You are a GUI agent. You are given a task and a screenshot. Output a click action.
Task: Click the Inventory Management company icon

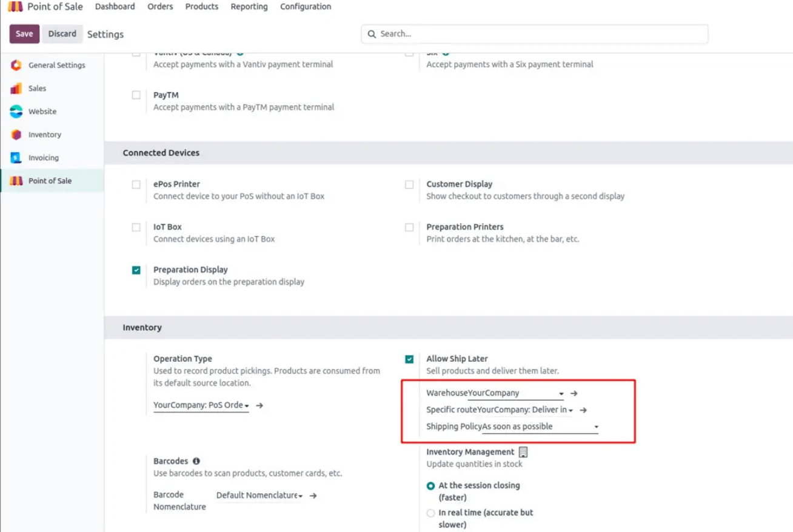click(524, 452)
